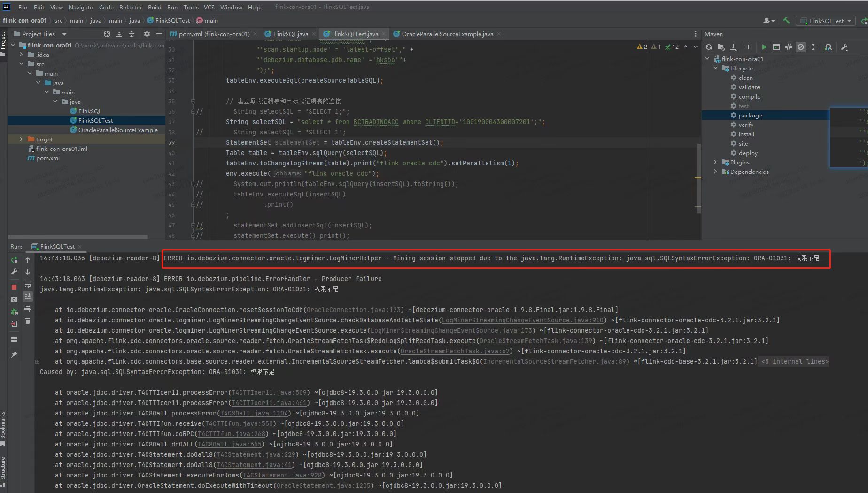The image size is (868, 493).
Task: Select Maven lifecycle goal clean
Action: point(745,78)
